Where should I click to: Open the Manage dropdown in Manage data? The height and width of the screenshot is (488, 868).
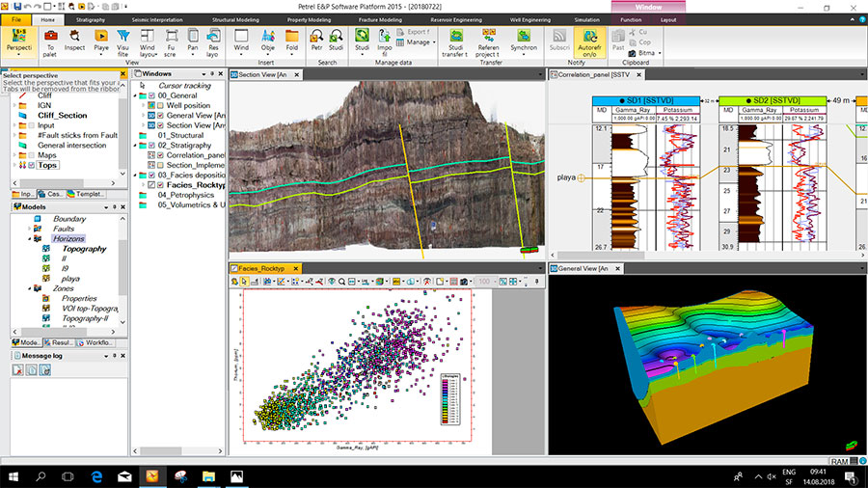417,42
